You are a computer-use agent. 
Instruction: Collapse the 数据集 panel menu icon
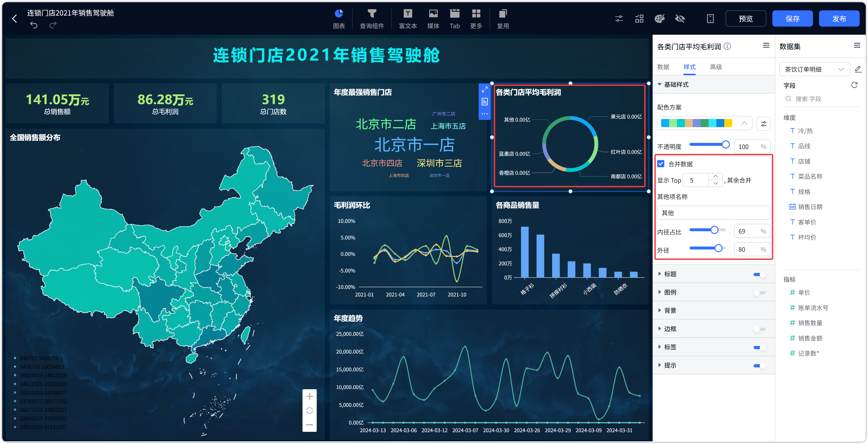857,46
